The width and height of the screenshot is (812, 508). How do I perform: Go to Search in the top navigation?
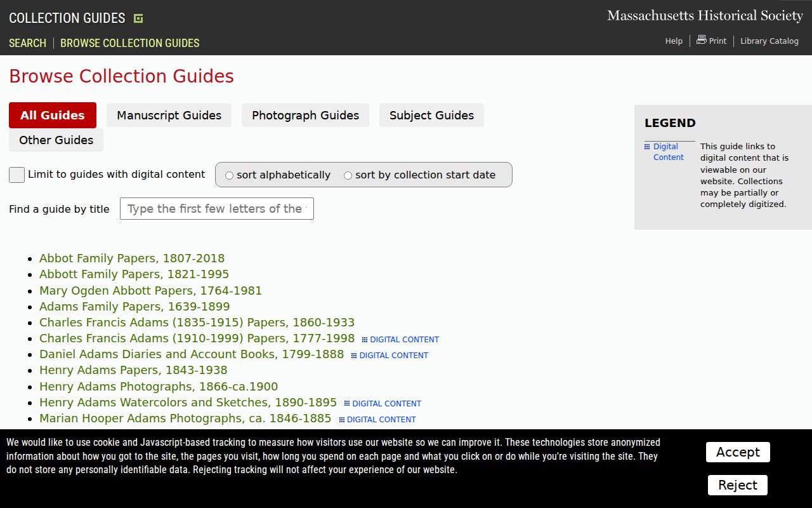[x=27, y=43]
